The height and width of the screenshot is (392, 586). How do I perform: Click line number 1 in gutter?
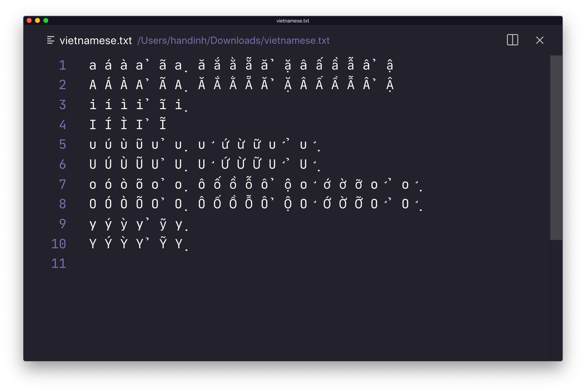[x=62, y=65]
